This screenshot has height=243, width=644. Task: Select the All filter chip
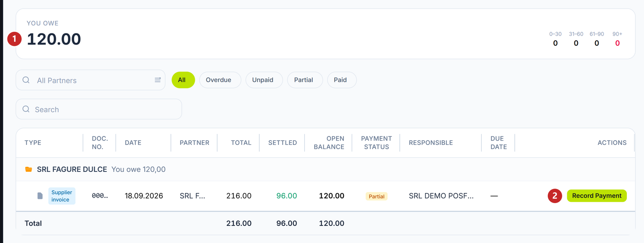click(183, 80)
